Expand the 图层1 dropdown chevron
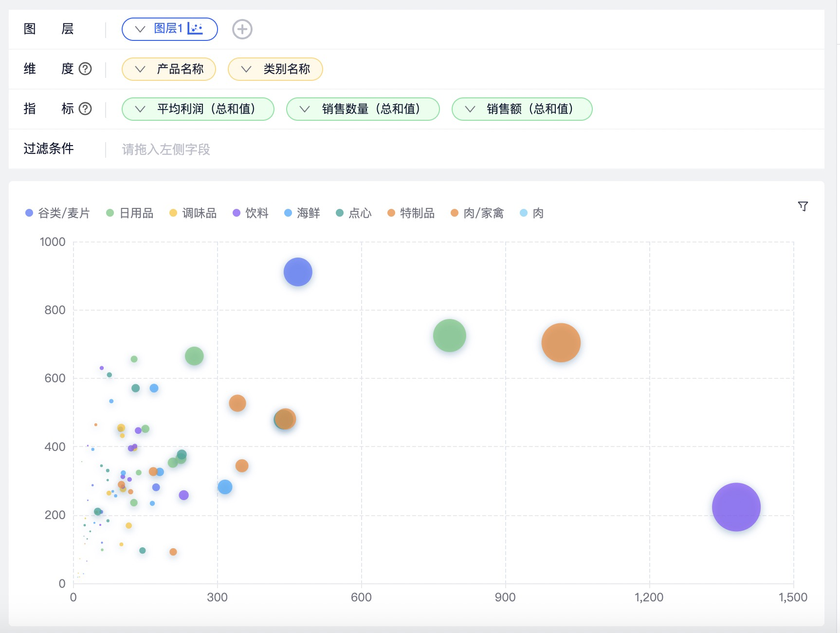This screenshot has height=633, width=840. (140, 29)
